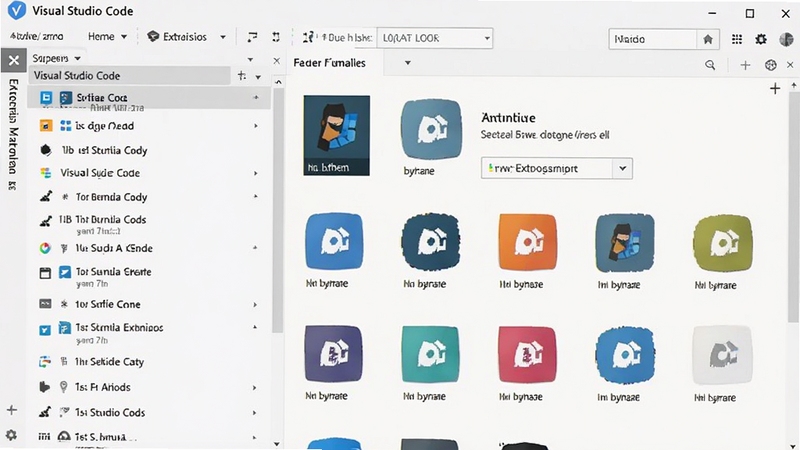
Task: Open the LORAT LOOR combo box
Action: 435,38
